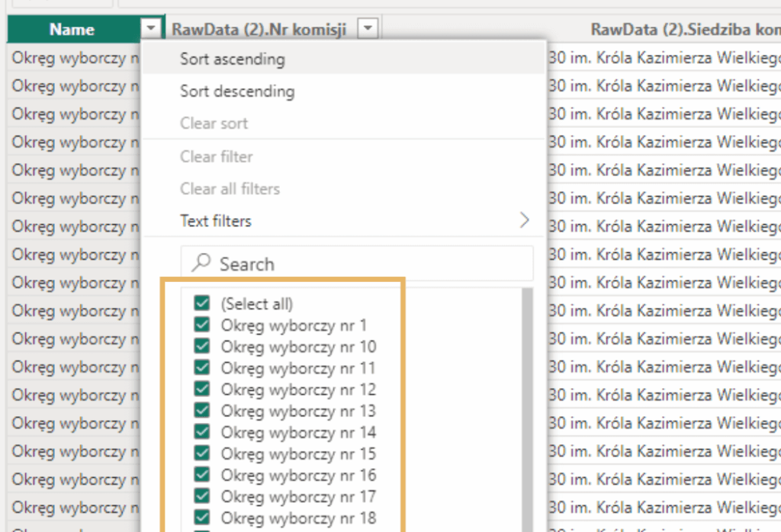Open the Name column filter dropdown
This screenshot has height=532, width=781.
151,29
